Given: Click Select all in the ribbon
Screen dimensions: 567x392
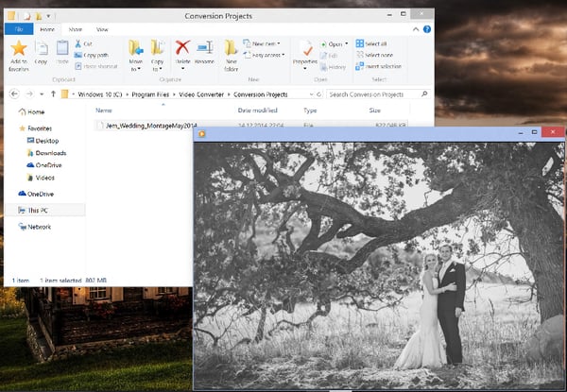Looking at the screenshot, I should 371,43.
